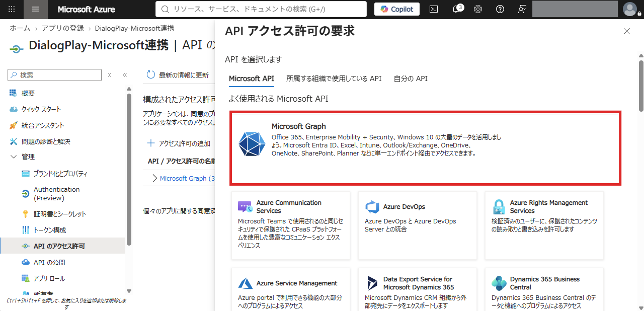Expand the Microsoft Graph permissions row chevron

pyautogui.click(x=154, y=178)
